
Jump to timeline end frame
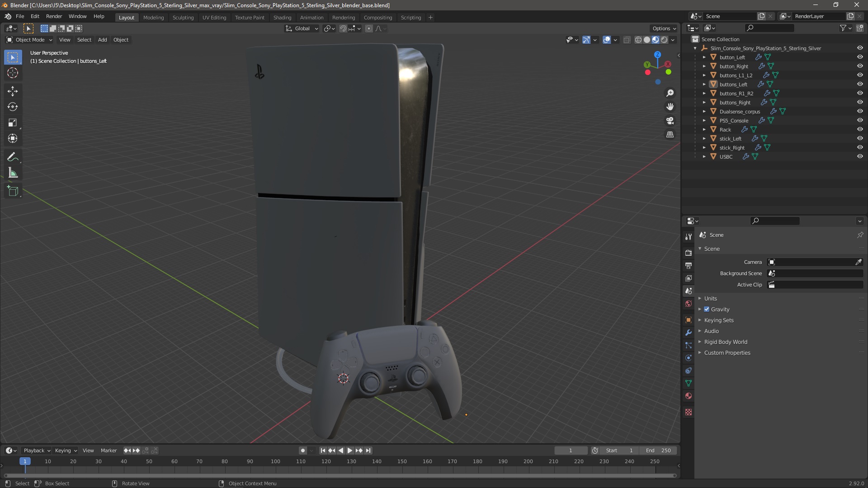pos(368,450)
